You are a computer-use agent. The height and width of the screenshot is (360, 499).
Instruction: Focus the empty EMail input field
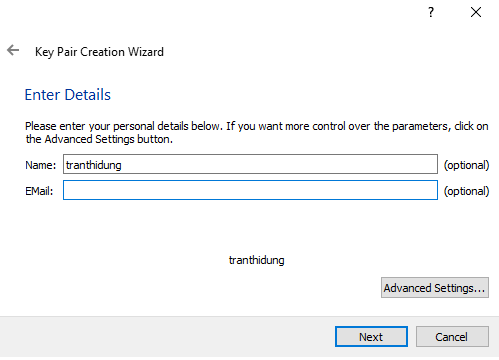coord(250,190)
